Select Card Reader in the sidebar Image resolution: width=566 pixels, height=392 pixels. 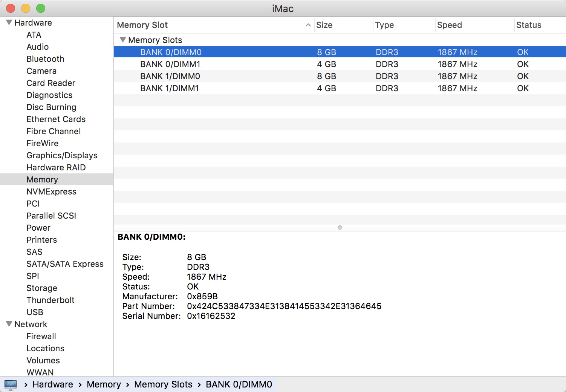(50, 83)
